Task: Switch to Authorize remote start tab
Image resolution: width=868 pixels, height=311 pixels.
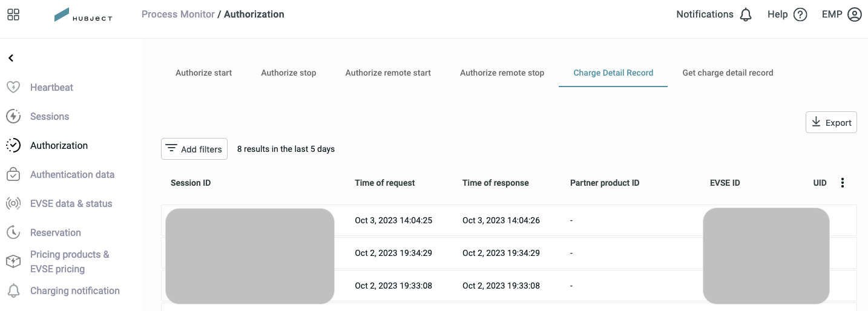Action: [x=388, y=73]
